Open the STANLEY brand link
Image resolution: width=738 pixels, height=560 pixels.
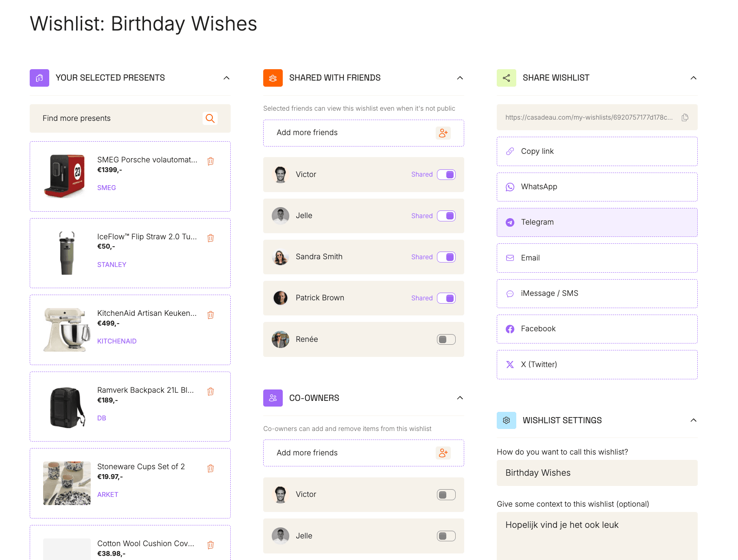111,265
